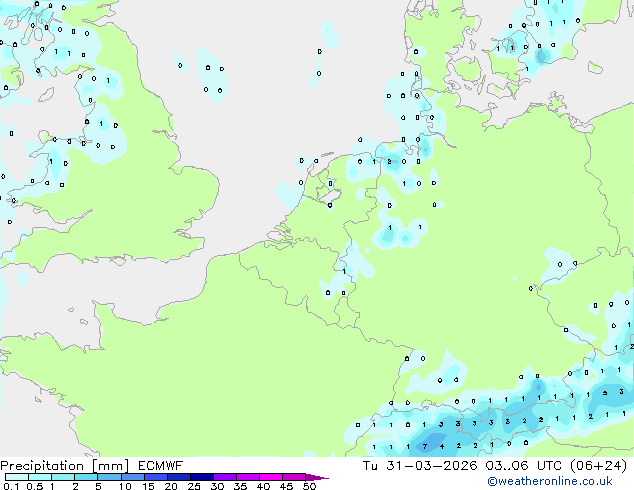Click the legend swatch between 0.1 and 0.5
This screenshot has height=490, width=634.
[17, 477]
